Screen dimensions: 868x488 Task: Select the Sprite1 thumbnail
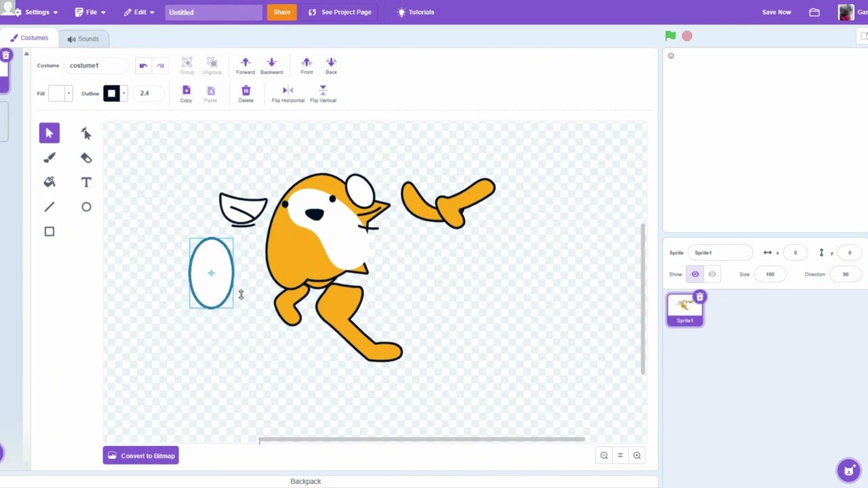[x=685, y=310]
